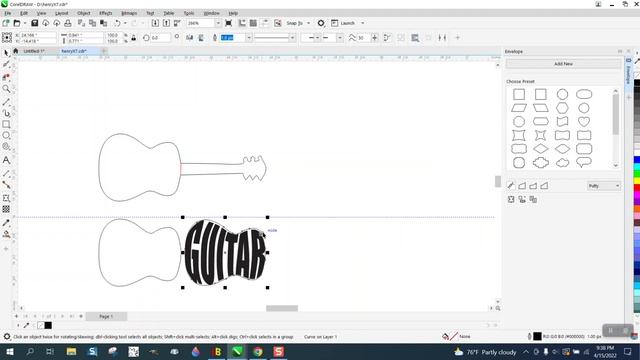Click the New document icon in toolbar
Viewport: 640px width, 360px height.
(6, 23)
